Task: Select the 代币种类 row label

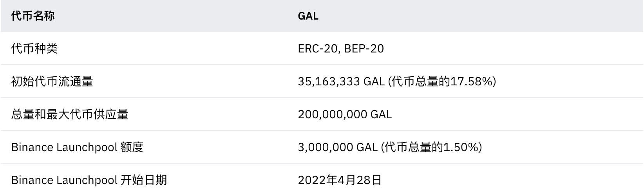Action: pos(34,49)
